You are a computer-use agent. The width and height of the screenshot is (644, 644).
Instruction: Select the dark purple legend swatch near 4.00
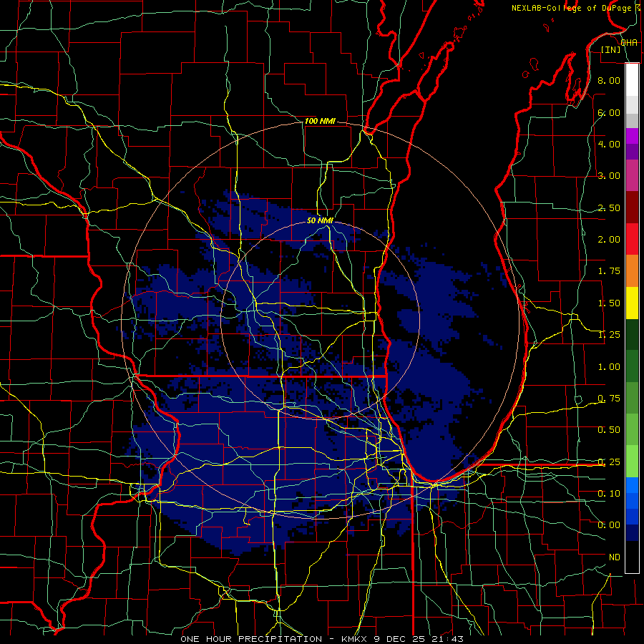(x=632, y=152)
